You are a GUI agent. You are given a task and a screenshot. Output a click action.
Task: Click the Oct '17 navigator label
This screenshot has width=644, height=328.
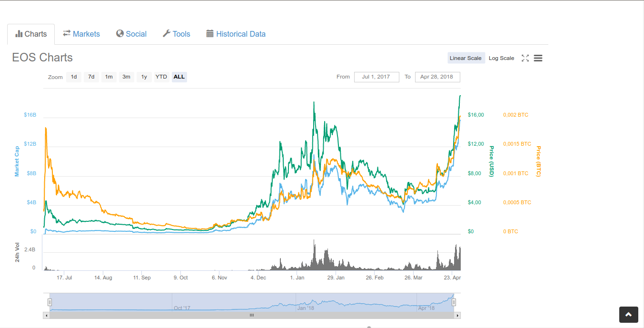point(182,308)
